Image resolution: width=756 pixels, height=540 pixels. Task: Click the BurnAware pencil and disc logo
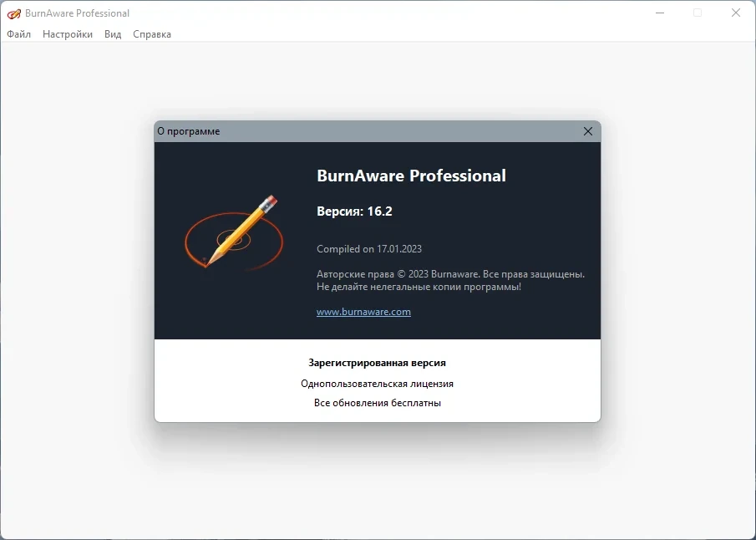point(234,232)
